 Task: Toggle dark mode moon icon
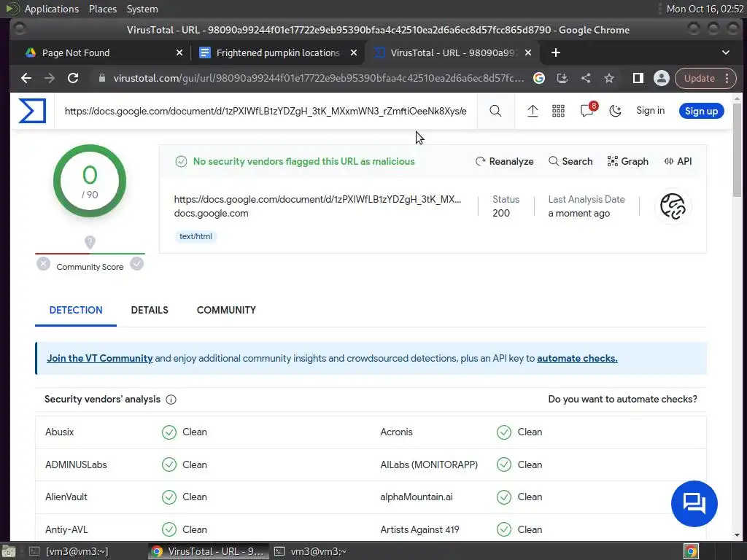click(x=616, y=111)
